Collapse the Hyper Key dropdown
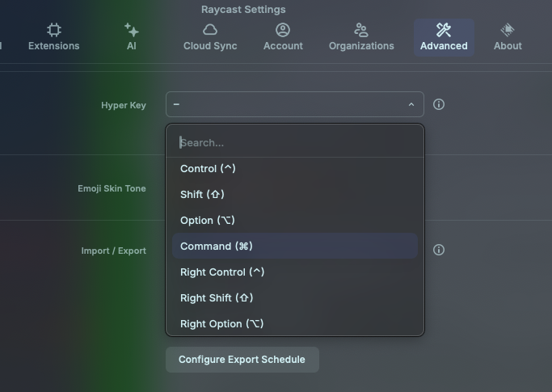Viewport: 552px width, 392px height. click(411, 104)
